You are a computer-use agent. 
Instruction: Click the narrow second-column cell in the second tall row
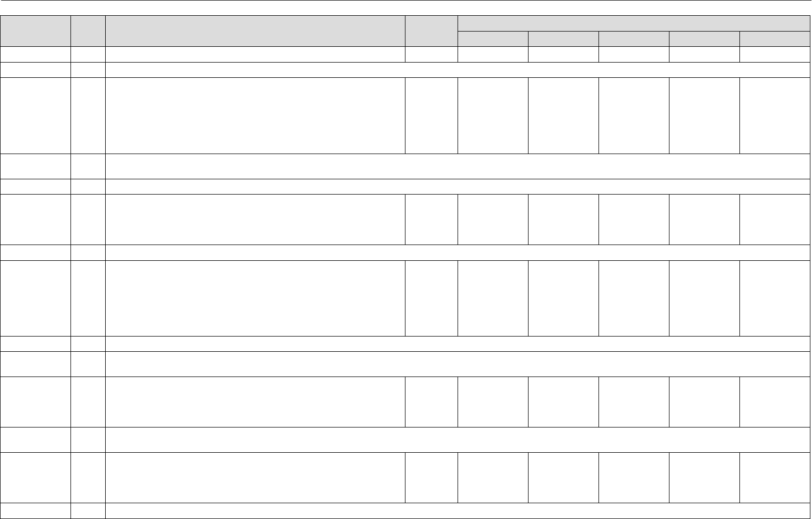point(88,219)
